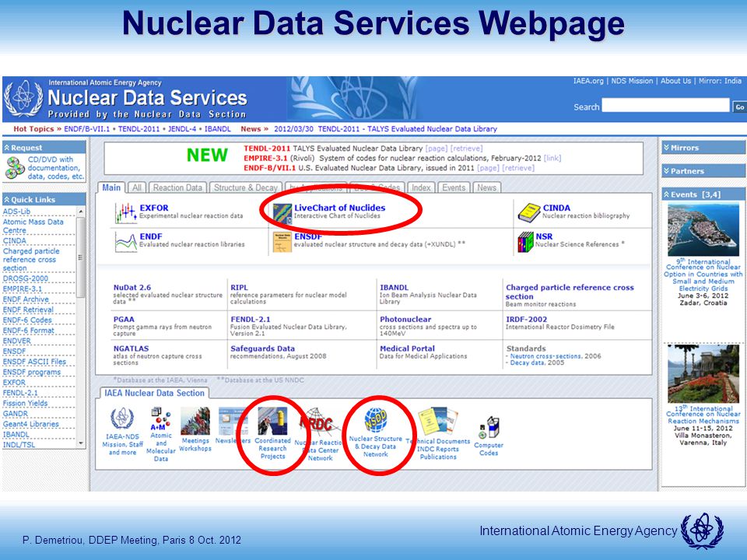The height and width of the screenshot is (560, 747).
Task: Click the IAEA emblem in slide footer
Action: (x=702, y=531)
